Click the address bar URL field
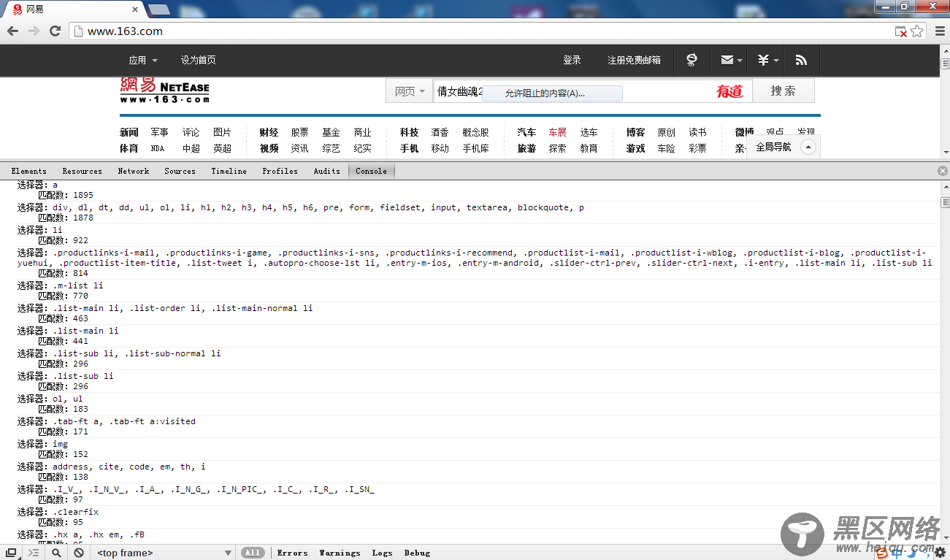Viewport: 950px width, 560px height. pyautogui.click(x=482, y=31)
